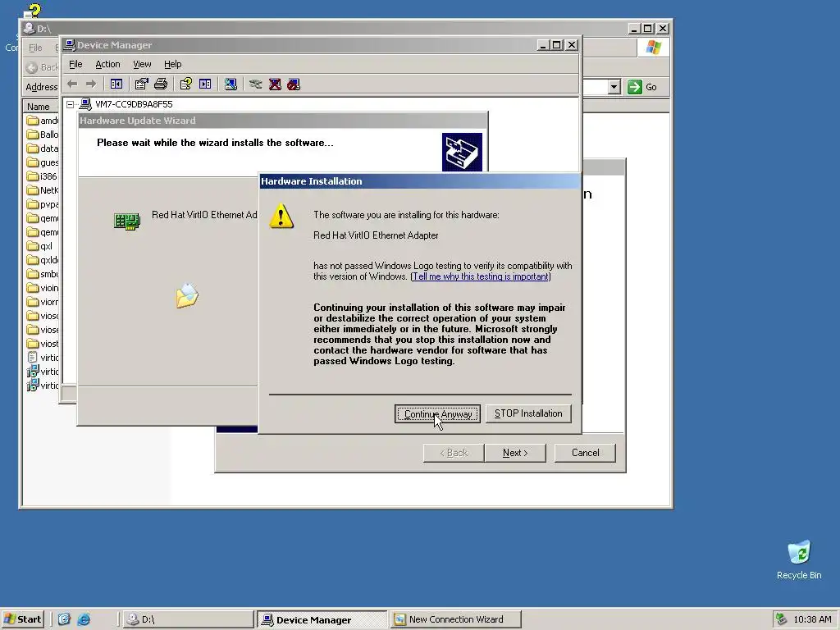Select the viosc folder in D:\ window
Image resolution: width=840 pixels, height=630 pixels.
pyautogui.click(x=43, y=316)
